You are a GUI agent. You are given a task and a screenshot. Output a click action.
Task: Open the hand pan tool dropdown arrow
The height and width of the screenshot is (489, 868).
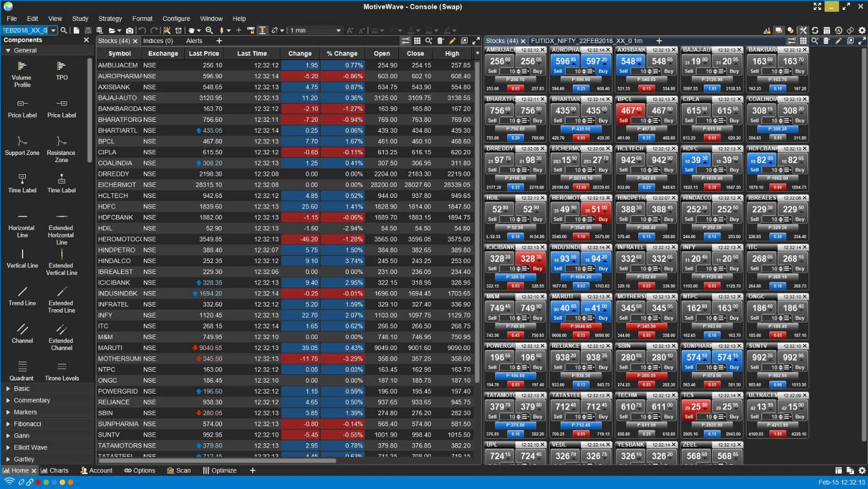point(199,31)
